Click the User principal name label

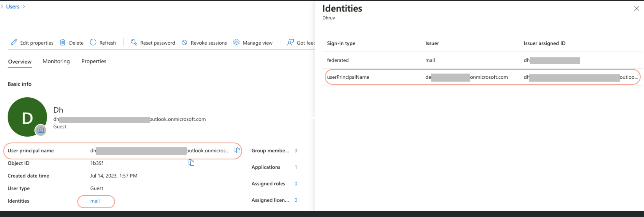click(31, 151)
